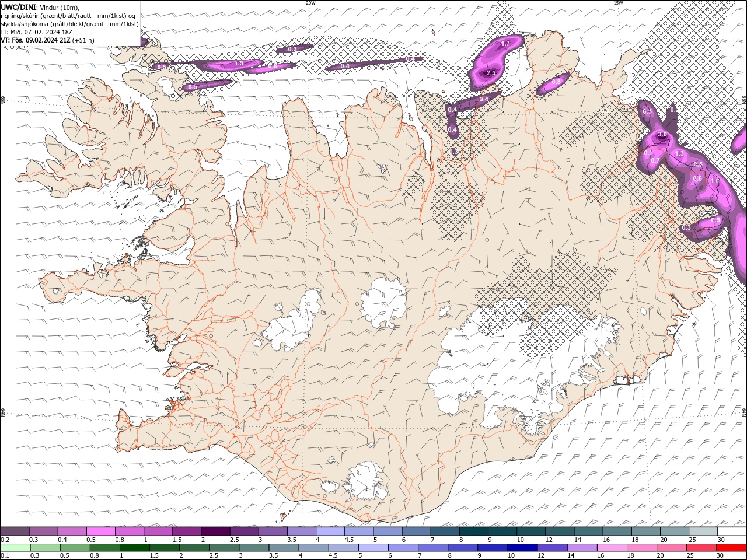Click the 1.3 precipitation value on the map
This screenshot has width=747, height=560.
point(679,154)
